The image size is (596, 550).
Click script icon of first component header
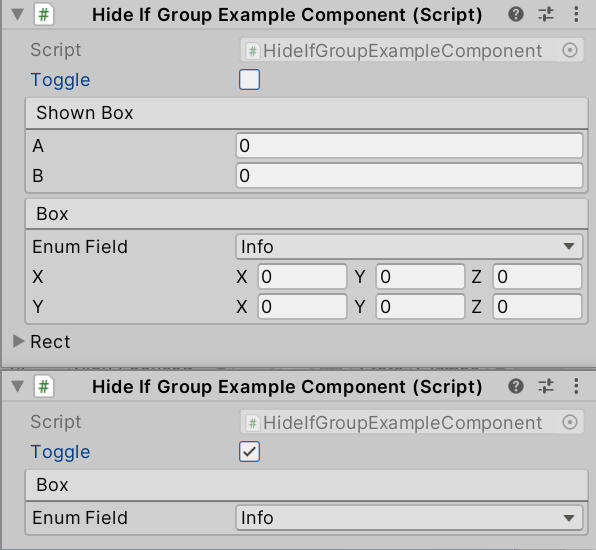pos(44,15)
